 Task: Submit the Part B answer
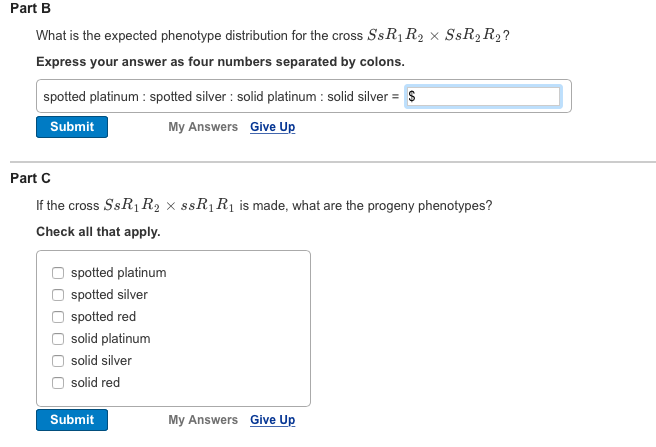click(72, 127)
